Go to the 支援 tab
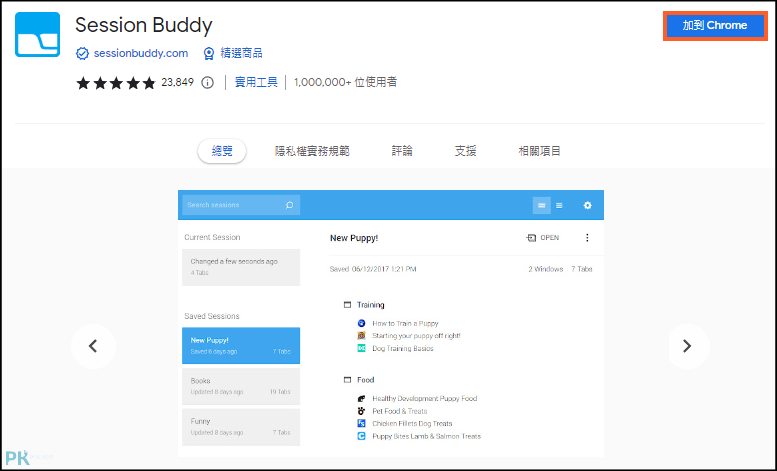The width and height of the screenshot is (777, 471). (x=465, y=151)
